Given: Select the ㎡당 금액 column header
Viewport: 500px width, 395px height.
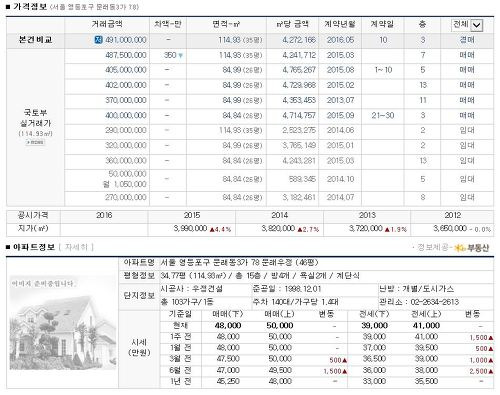Looking at the screenshot, I should (292, 24).
